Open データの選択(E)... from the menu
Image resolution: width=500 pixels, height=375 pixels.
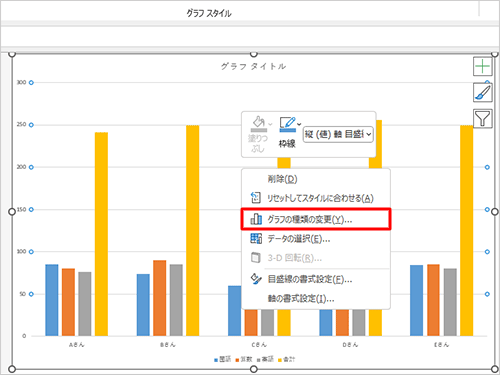(316, 239)
